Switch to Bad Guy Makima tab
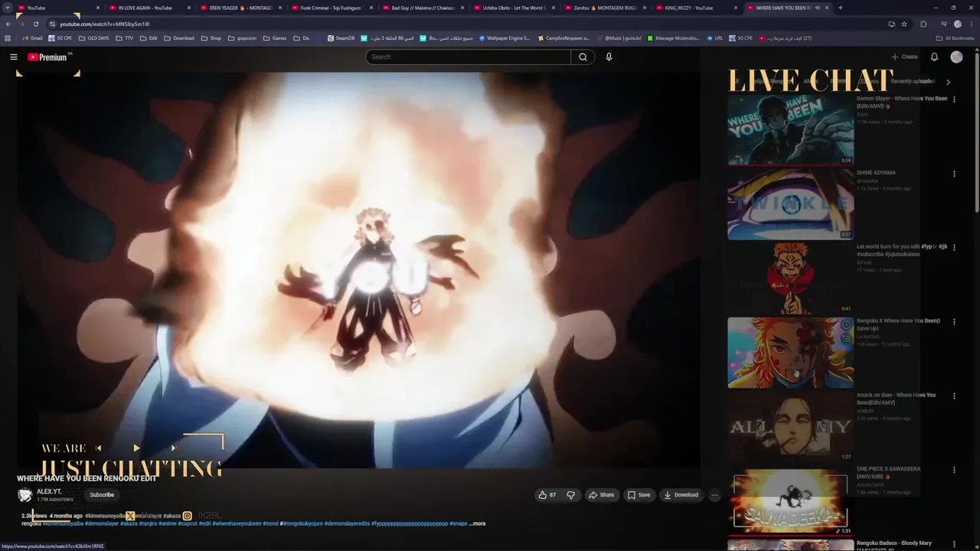980x551 pixels. point(422,8)
